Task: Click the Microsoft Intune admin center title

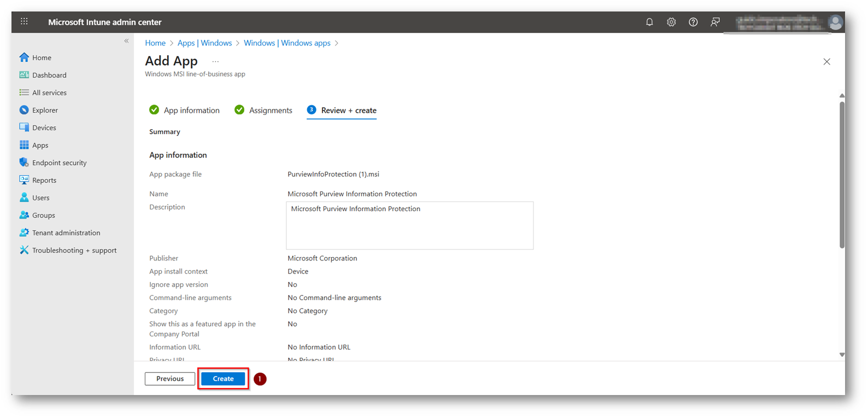Action: (x=105, y=22)
